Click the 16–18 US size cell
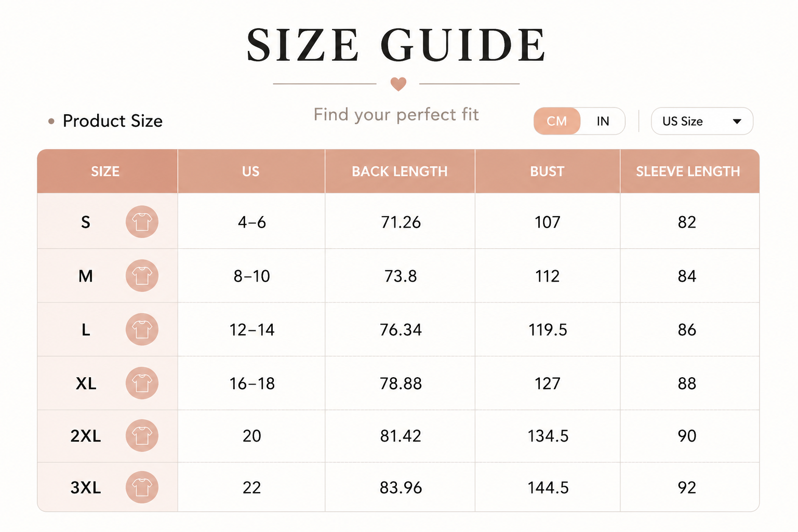Viewport: 798px width, 532px height. [x=251, y=383]
